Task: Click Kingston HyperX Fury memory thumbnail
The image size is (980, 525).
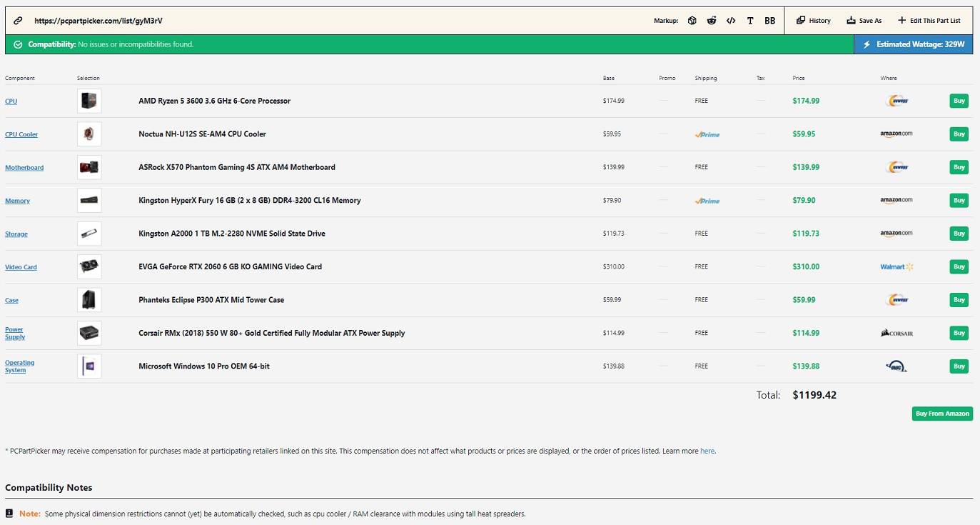Action: coord(89,200)
